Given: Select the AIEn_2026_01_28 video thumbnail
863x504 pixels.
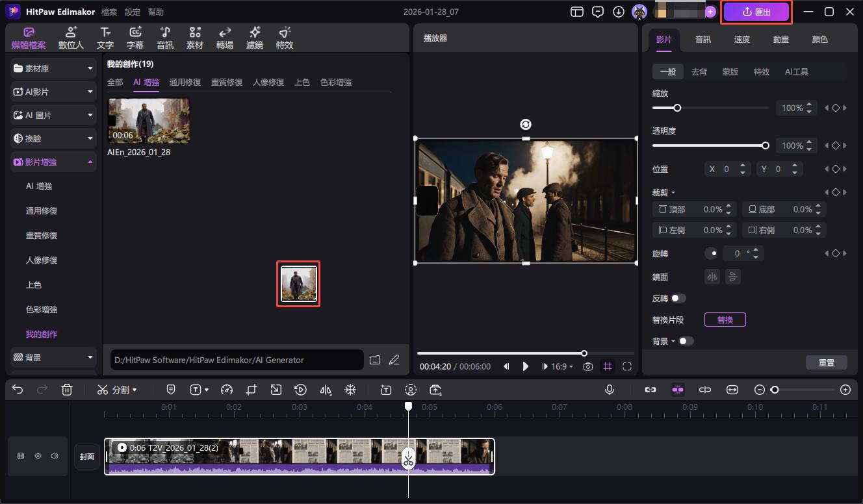Looking at the screenshot, I should pos(149,121).
